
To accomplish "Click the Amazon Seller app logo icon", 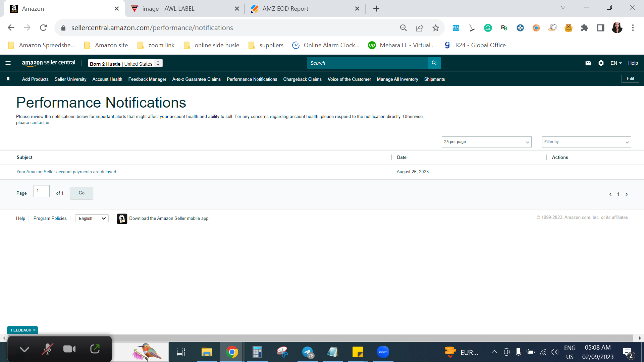I will click(x=122, y=219).
